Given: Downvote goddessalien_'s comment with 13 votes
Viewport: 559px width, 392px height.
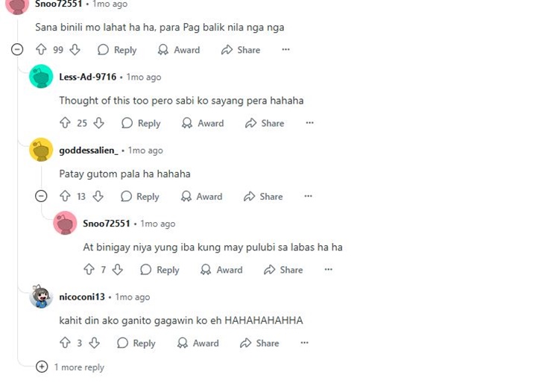Looking at the screenshot, I should pyautogui.click(x=98, y=196).
